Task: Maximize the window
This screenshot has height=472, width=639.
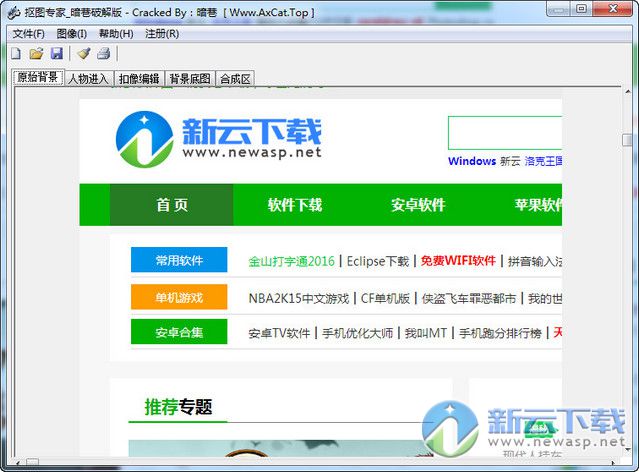Action: coord(582,9)
